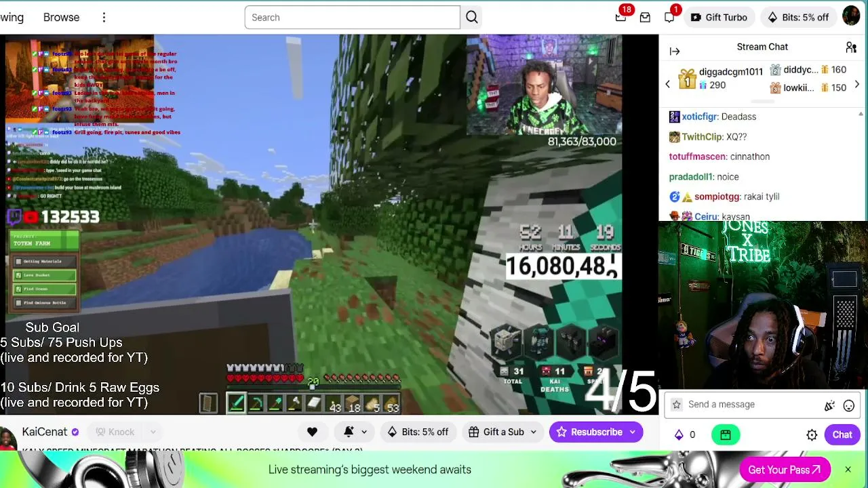
Task: Expand the Gift a Sub chevron
Action: 534,432
